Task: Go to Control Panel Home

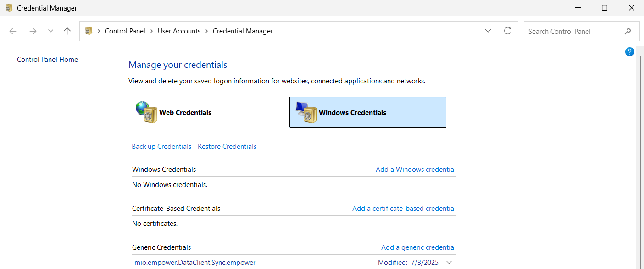Action: (x=47, y=60)
